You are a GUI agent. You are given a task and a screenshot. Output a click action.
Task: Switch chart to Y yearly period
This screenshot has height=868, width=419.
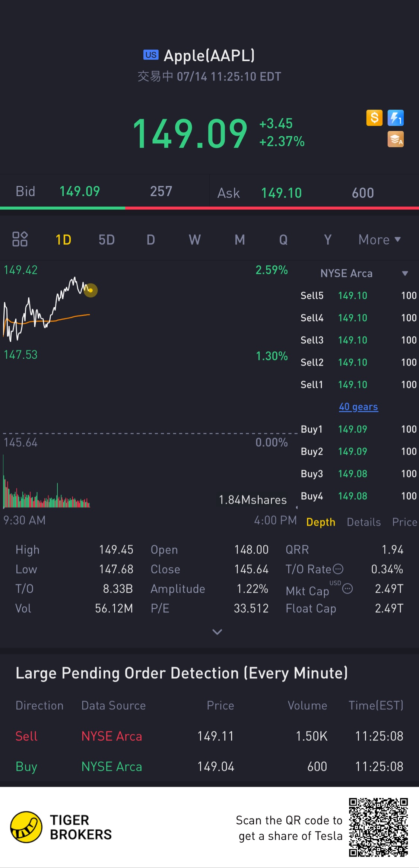(328, 240)
